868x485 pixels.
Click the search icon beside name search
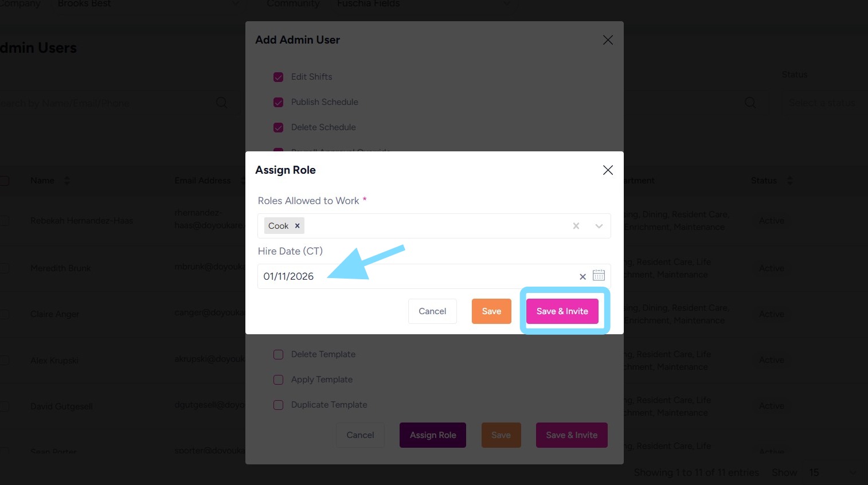pyautogui.click(x=221, y=103)
